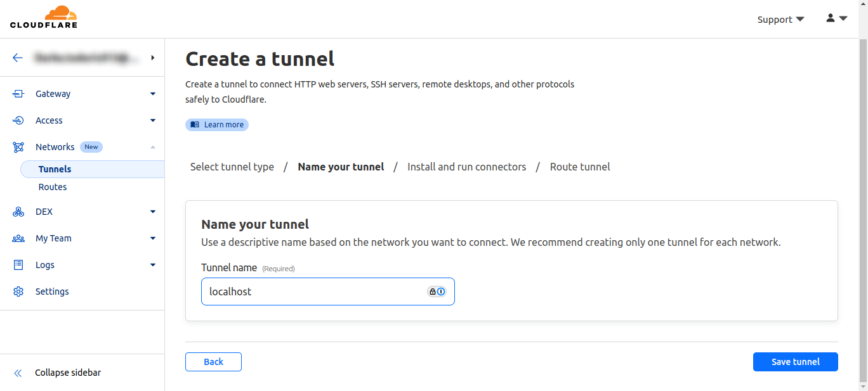The width and height of the screenshot is (868, 391).
Task: Open the user account dropdown
Action: coord(836,18)
